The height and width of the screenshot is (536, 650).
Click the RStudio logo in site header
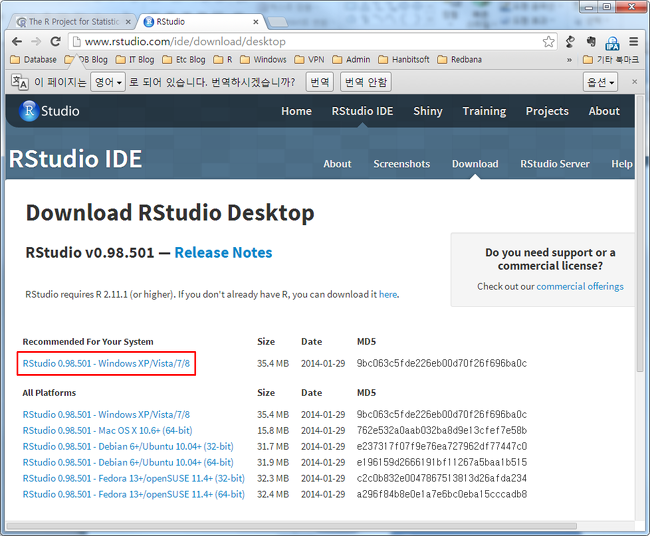pos(49,111)
